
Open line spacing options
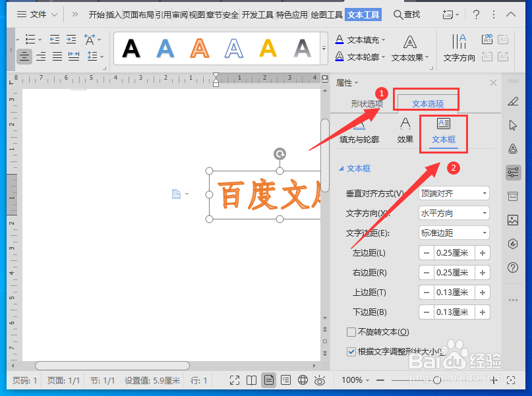95,56
